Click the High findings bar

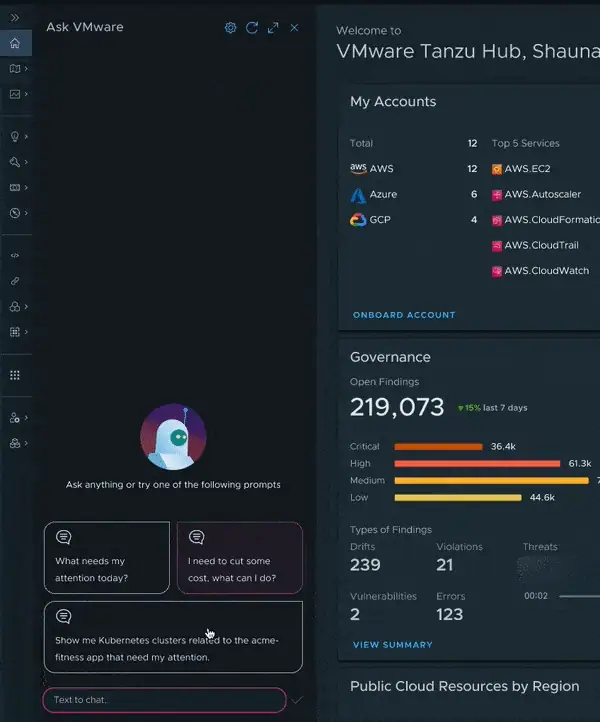pyautogui.click(x=477, y=464)
